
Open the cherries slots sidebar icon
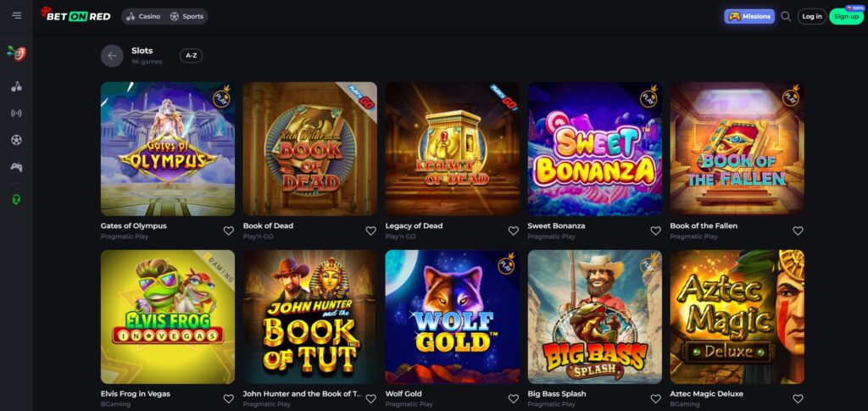tap(17, 86)
